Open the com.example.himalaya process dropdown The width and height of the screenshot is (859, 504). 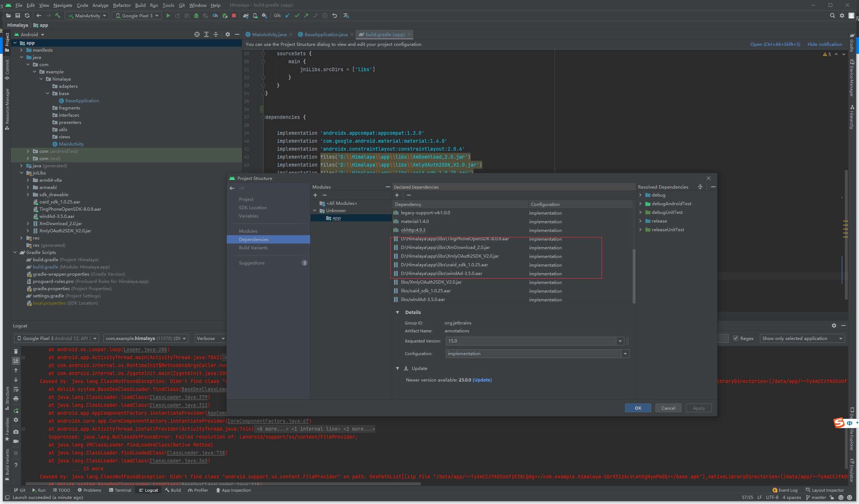[x=146, y=338]
